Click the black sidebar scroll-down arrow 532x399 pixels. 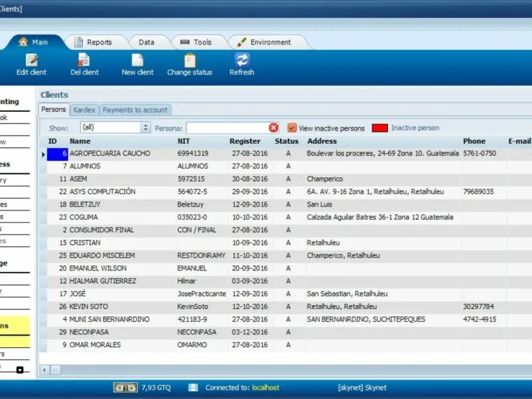click(x=20, y=370)
